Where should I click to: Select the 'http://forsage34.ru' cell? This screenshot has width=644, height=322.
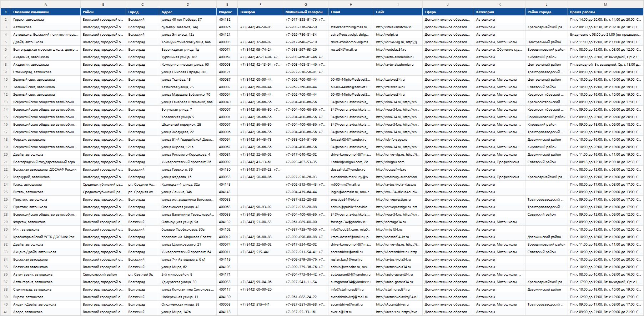point(398,222)
